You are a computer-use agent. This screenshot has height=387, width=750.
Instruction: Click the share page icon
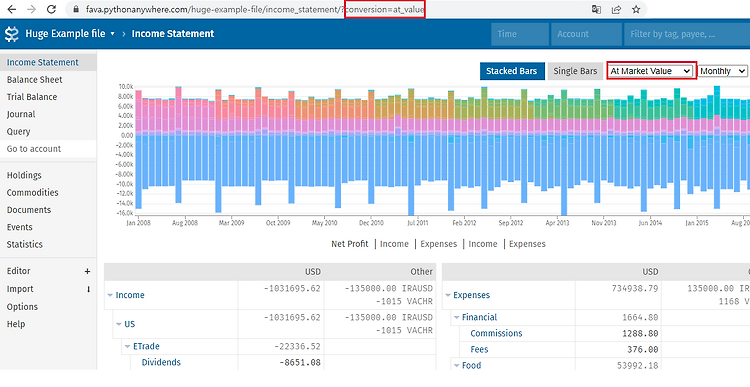coord(616,9)
